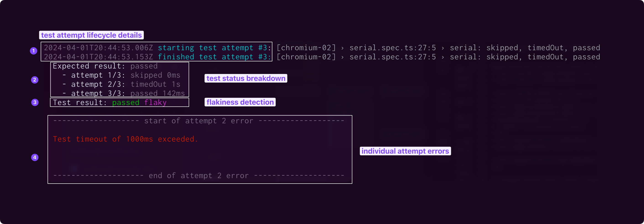The image size is (644, 224).
Task: Select the 'test attempt lifecycle details' label
Action: 91,35
